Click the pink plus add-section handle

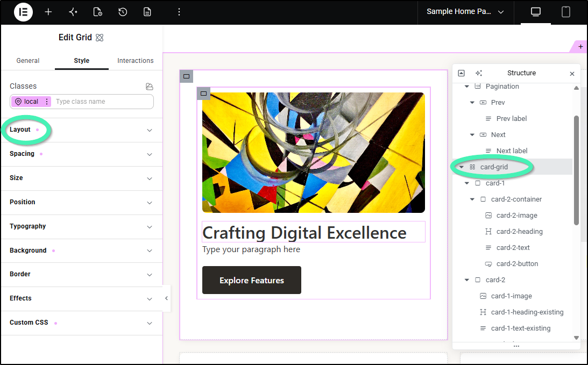point(580,47)
